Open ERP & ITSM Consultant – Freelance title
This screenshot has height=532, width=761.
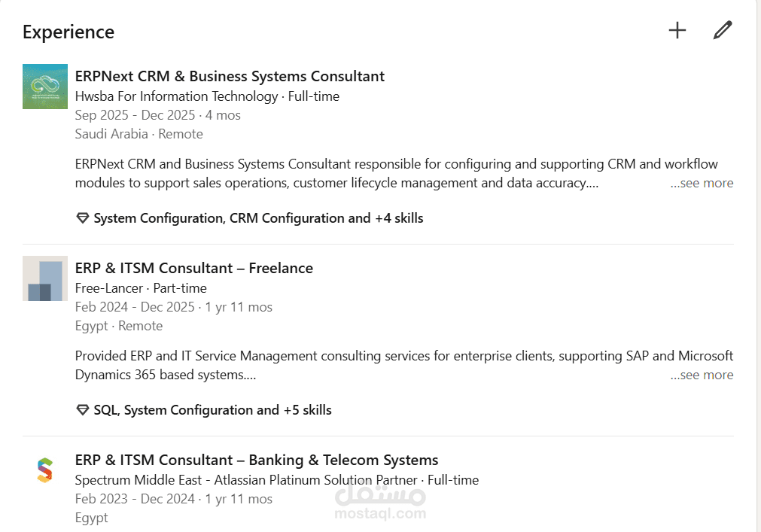click(194, 268)
